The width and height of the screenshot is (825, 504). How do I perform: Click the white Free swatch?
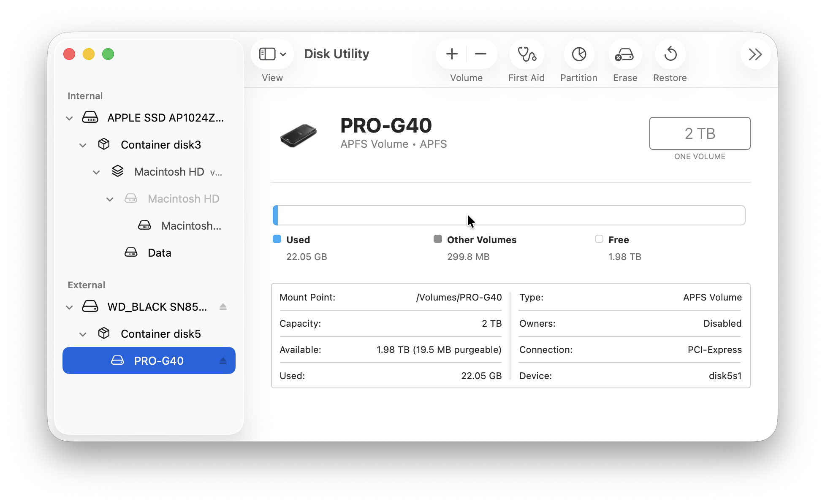pos(599,239)
